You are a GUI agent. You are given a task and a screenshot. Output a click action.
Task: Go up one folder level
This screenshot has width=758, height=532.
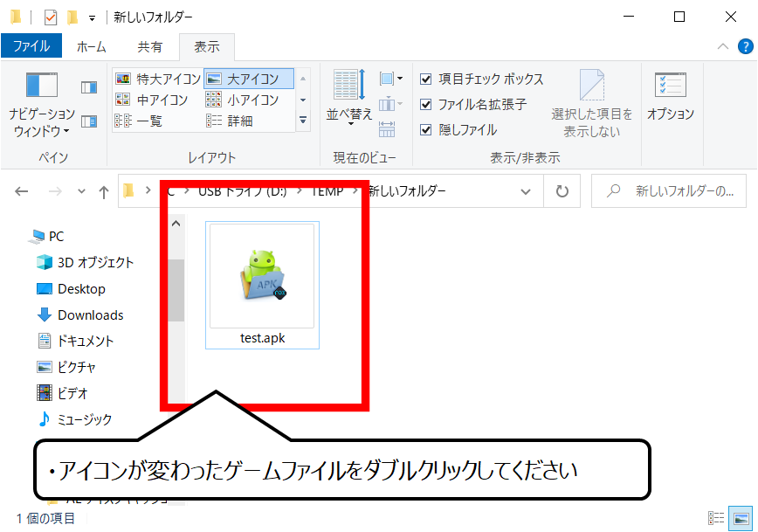point(103,192)
